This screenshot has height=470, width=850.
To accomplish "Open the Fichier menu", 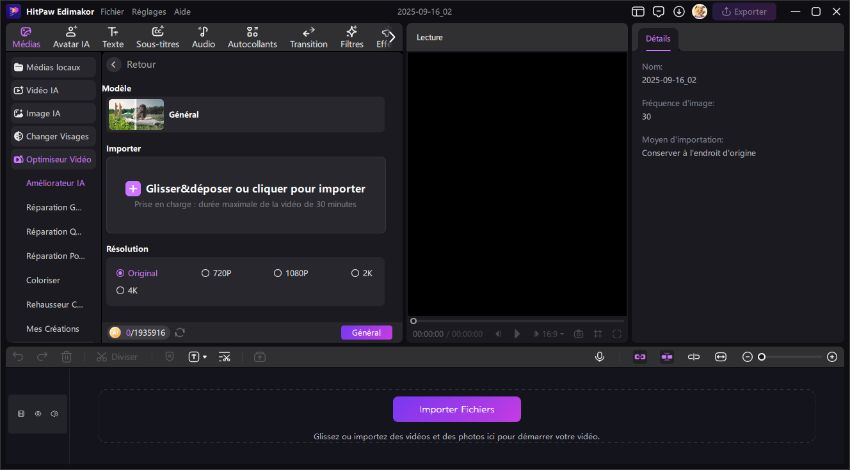I will (112, 11).
